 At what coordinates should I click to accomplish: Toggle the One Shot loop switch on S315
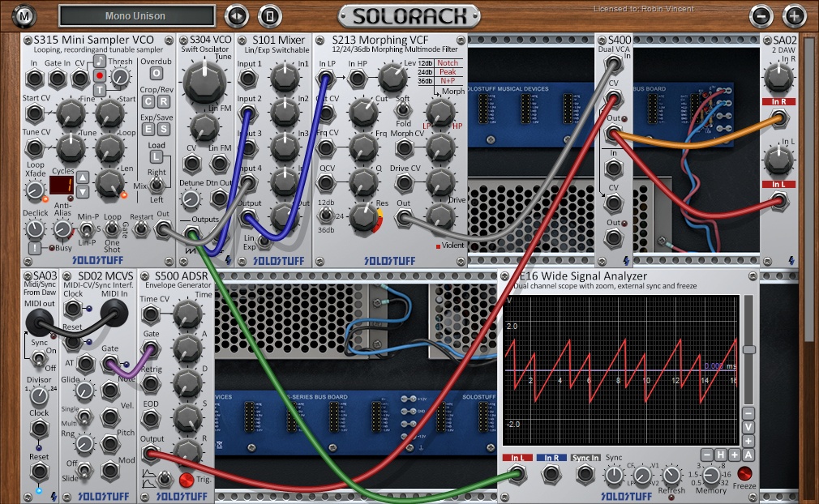coord(112,230)
